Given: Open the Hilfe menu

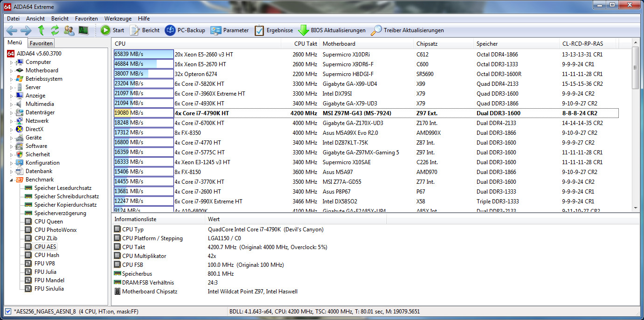Looking at the screenshot, I should click(x=144, y=19).
